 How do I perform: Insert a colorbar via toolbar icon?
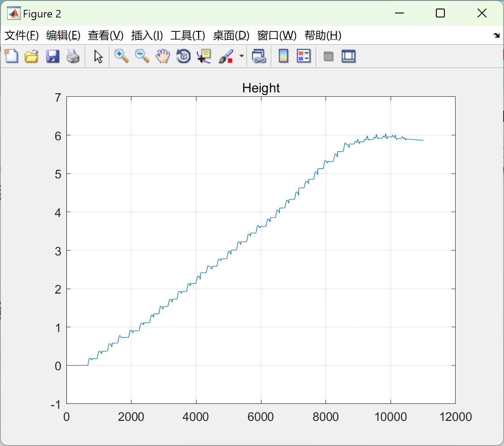pos(283,56)
